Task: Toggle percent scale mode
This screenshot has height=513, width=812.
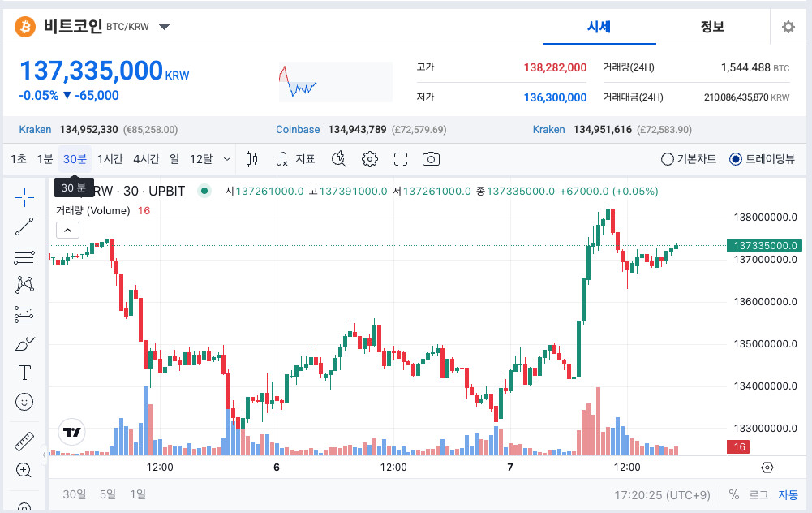Action: tap(734, 494)
